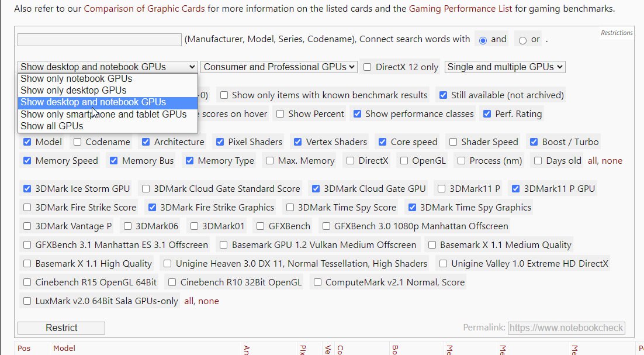Enable the DirectX 12 only checkbox
This screenshot has height=355, width=644.
(x=368, y=67)
